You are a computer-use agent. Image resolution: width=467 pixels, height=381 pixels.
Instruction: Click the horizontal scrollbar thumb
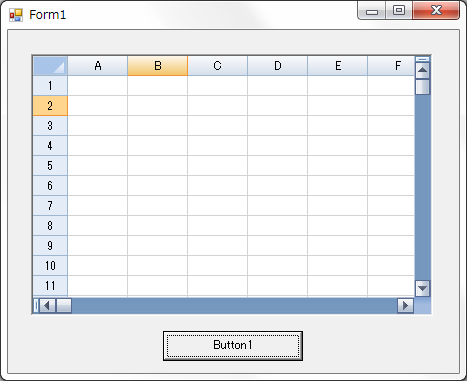(x=64, y=306)
